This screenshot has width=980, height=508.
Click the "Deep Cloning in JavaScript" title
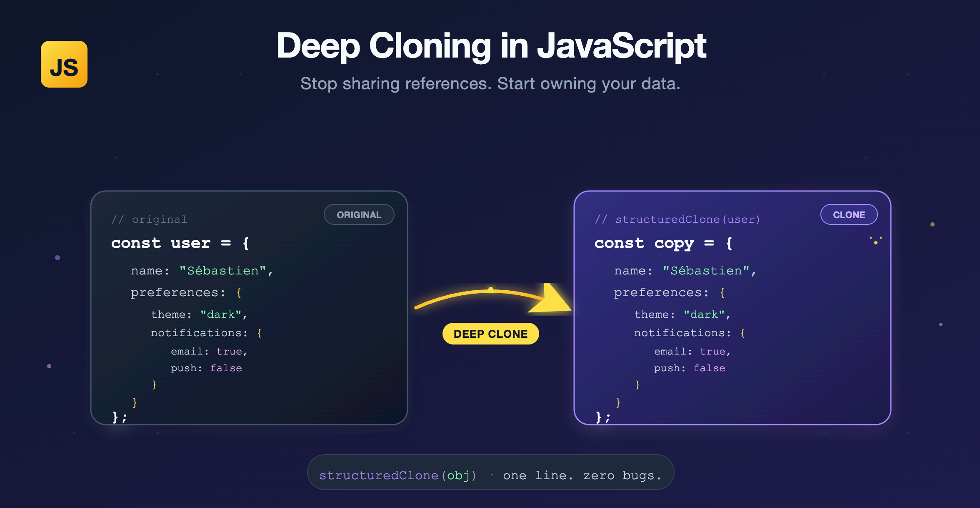[491, 46]
